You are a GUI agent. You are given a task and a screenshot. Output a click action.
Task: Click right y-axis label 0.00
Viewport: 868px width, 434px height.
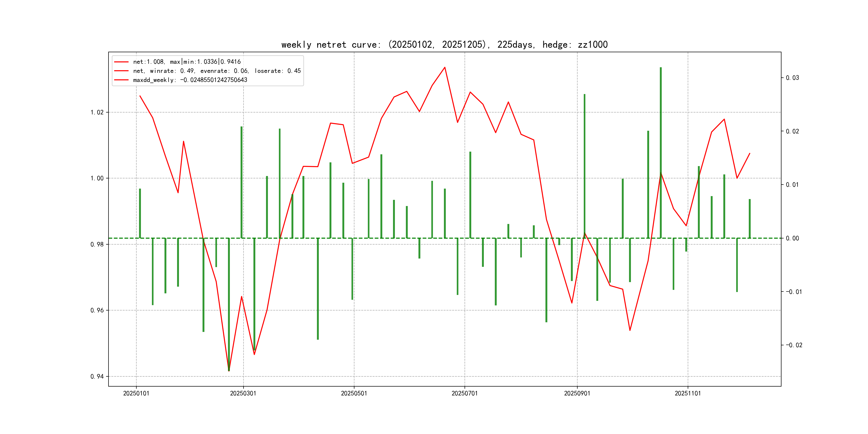792,238
